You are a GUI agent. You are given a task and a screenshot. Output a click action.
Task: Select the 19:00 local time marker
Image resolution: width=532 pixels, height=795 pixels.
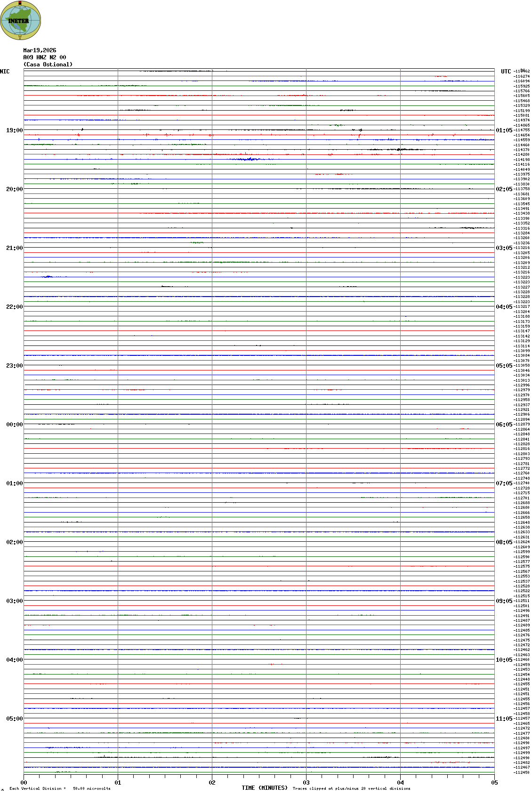[14, 130]
